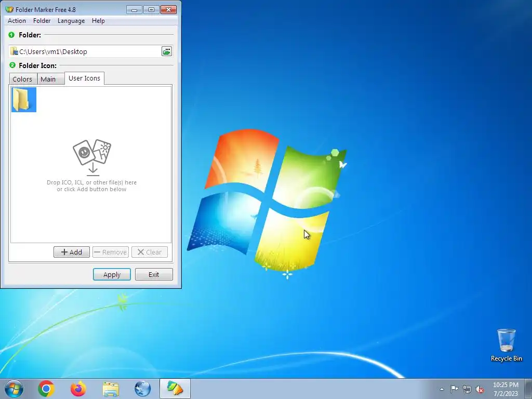Viewport: 532px width, 399px height.
Task: Open the Folder menu
Action: (x=42, y=21)
